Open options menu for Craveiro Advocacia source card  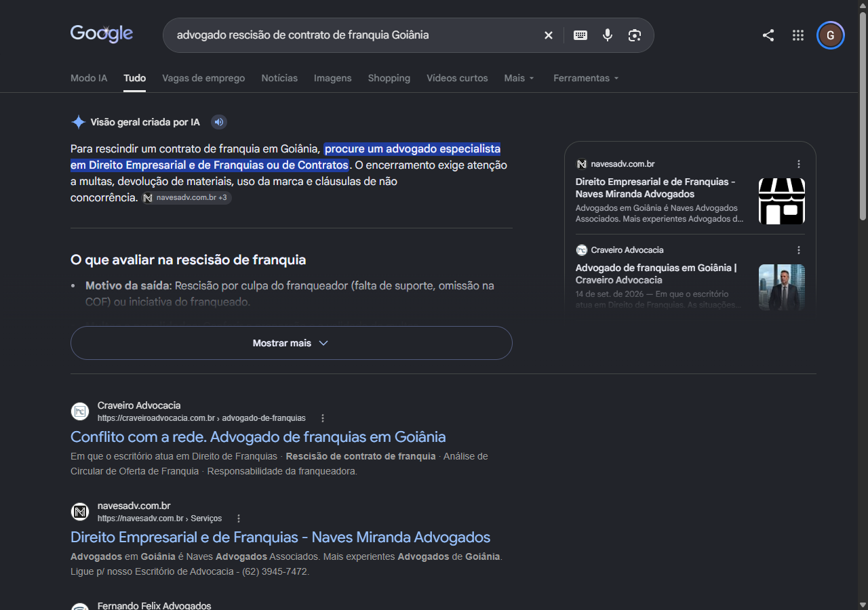pos(799,250)
